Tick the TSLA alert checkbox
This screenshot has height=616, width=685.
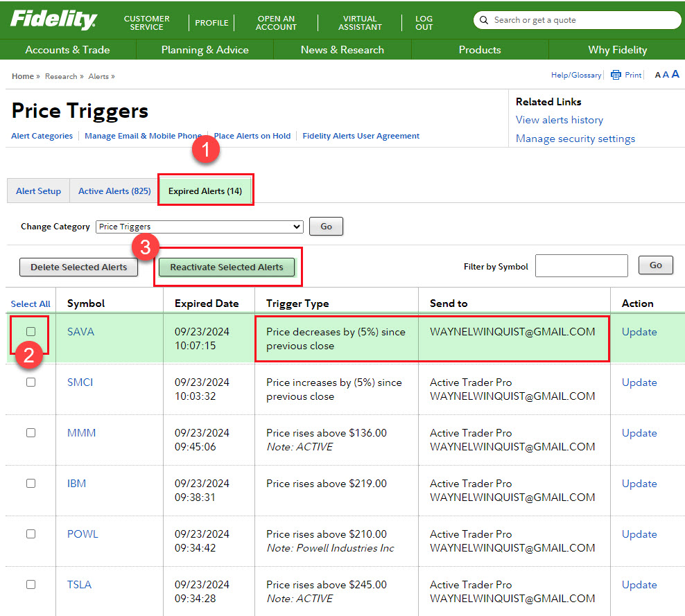point(31,585)
